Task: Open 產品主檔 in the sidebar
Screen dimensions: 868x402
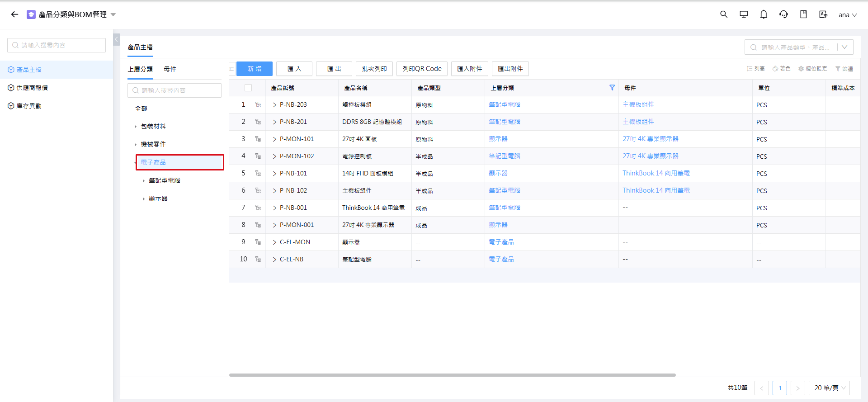Action: coord(57,70)
